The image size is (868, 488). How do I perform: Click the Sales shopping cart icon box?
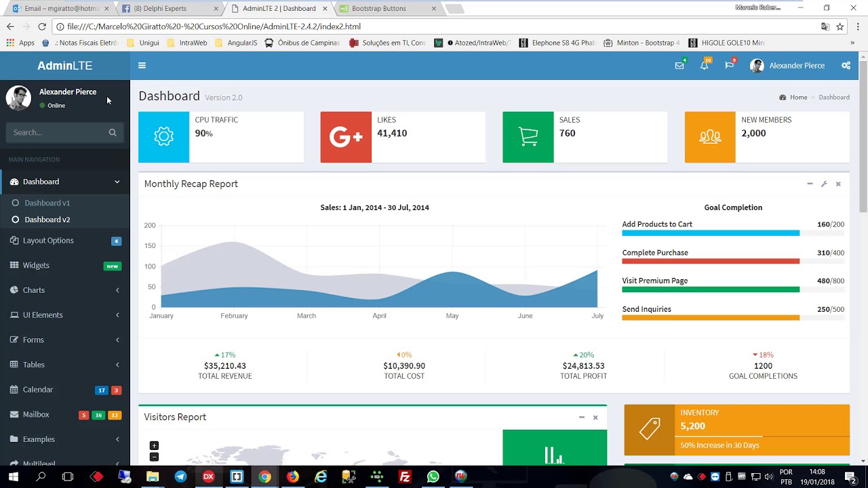(x=528, y=137)
